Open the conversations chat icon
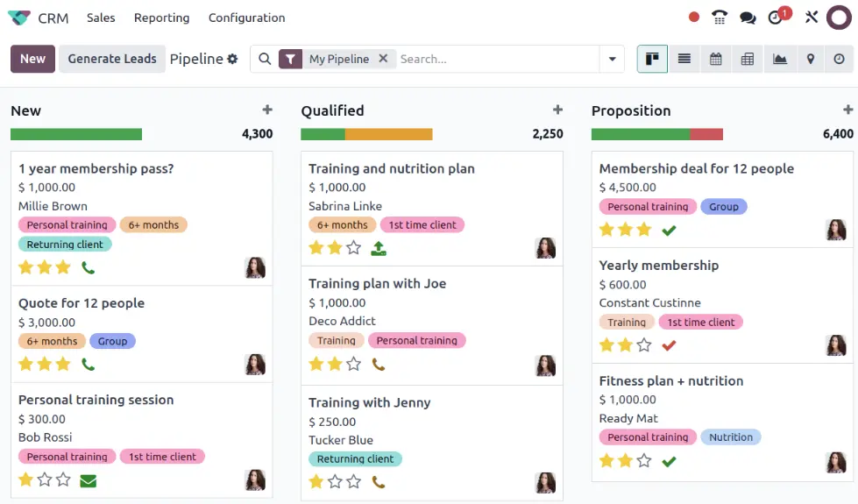 748,18
